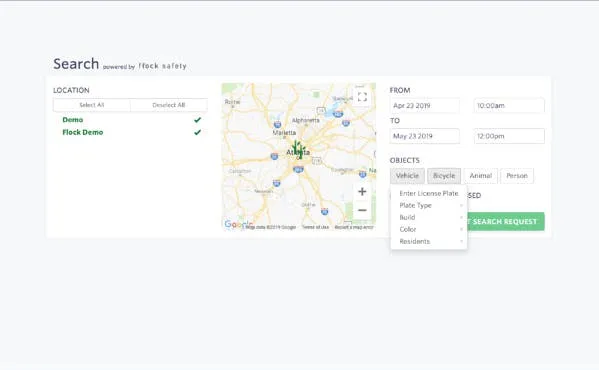Click the Alpharetta label on map

(305, 120)
